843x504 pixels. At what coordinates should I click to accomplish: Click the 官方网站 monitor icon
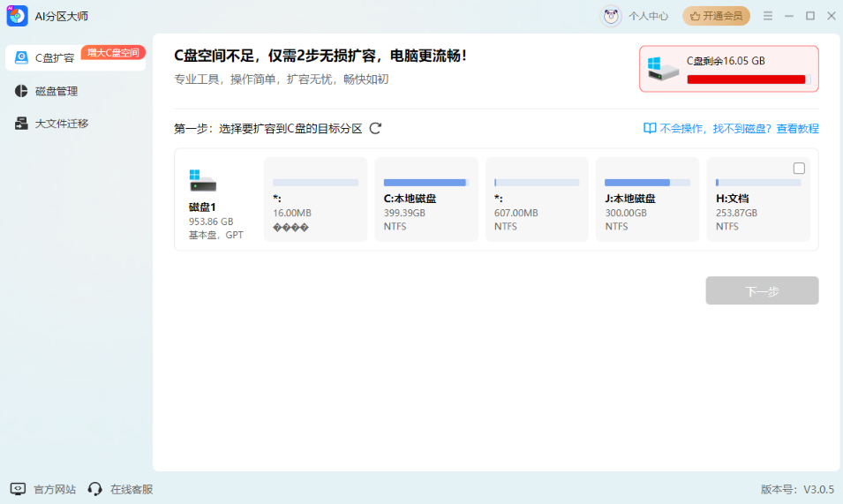(18, 489)
